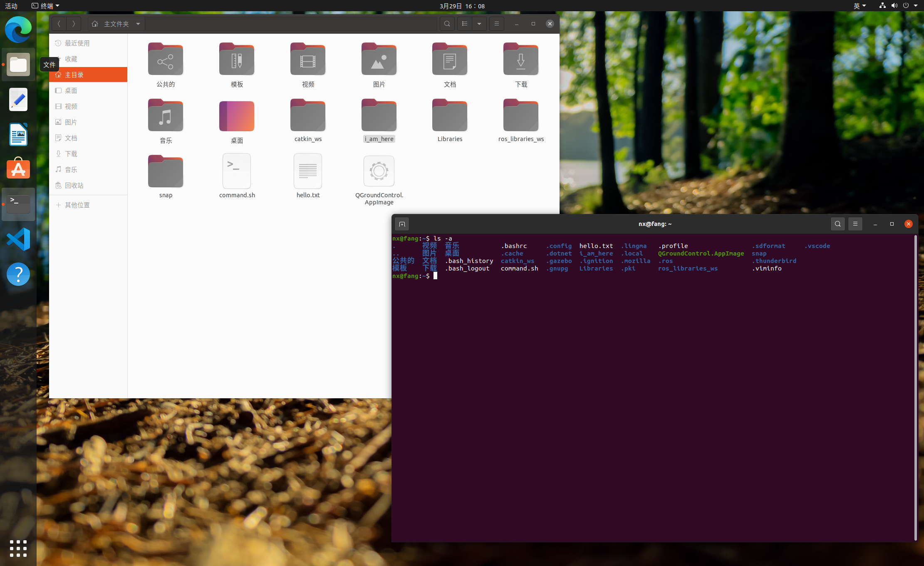
Task: Open 音乐 in sidebar
Action: pos(88,170)
